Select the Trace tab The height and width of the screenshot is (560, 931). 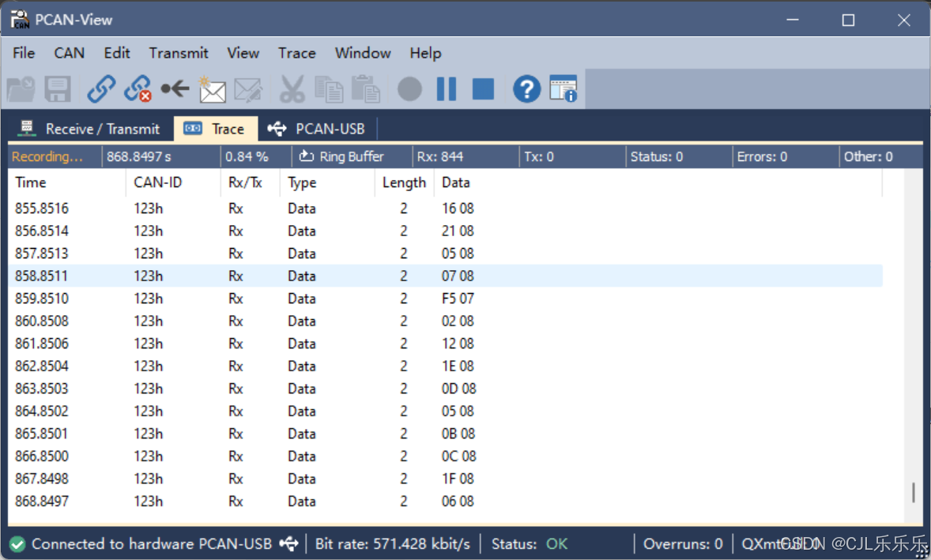(216, 129)
